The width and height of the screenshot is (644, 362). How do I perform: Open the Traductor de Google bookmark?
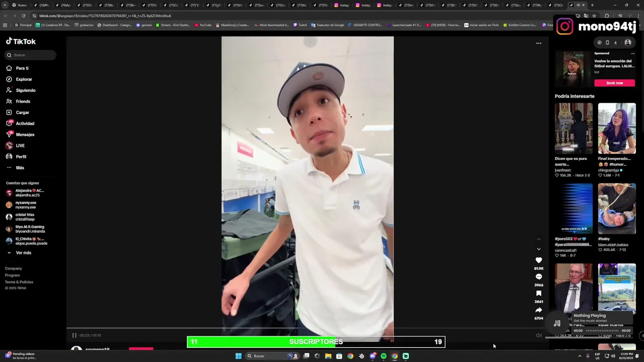[328, 25]
